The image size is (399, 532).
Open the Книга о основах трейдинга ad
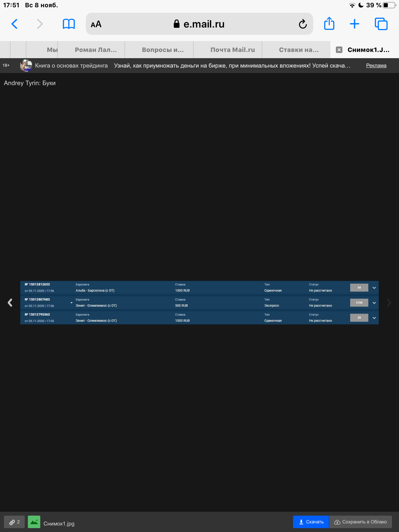pyautogui.click(x=71, y=66)
